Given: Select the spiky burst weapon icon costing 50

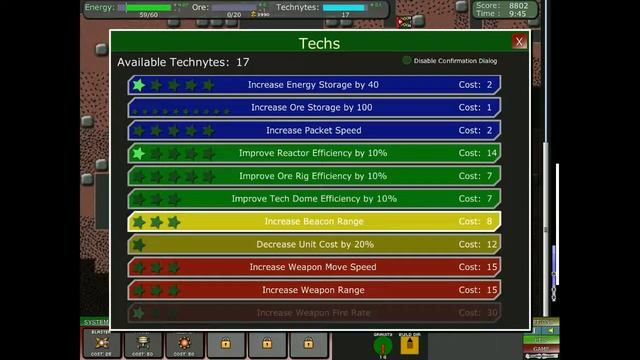Looking at the screenshot, I should click(184, 344).
